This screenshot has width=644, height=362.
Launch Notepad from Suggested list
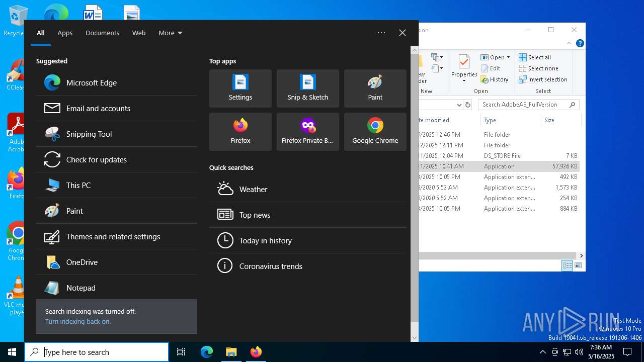click(117, 288)
